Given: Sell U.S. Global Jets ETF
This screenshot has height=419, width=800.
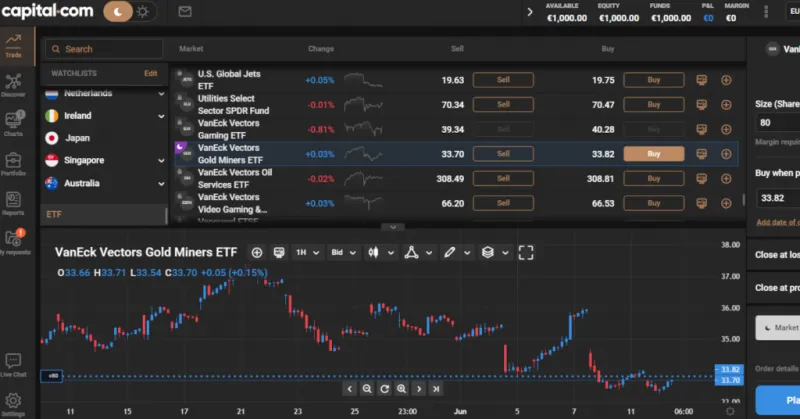Looking at the screenshot, I should pos(503,80).
